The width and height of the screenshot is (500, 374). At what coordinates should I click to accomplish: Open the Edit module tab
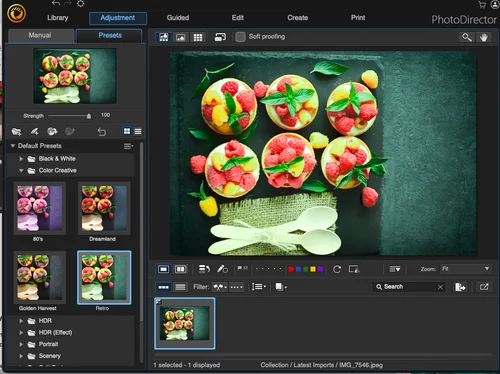click(238, 18)
